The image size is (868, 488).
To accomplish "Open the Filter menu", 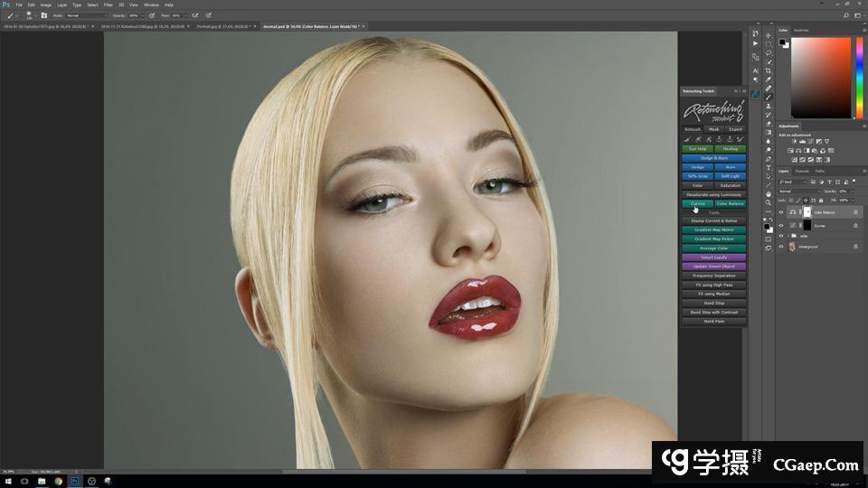I will coord(108,5).
